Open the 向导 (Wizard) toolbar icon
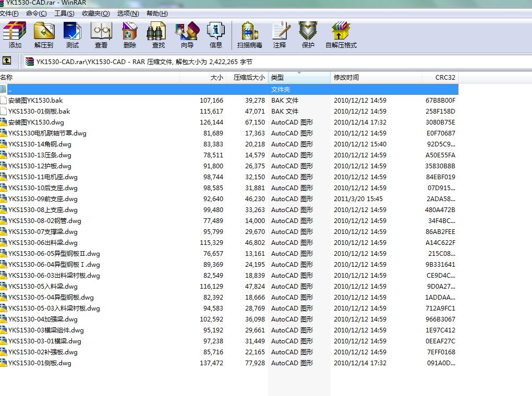The width and height of the screenshot is (532, 396). pos(187,35)
